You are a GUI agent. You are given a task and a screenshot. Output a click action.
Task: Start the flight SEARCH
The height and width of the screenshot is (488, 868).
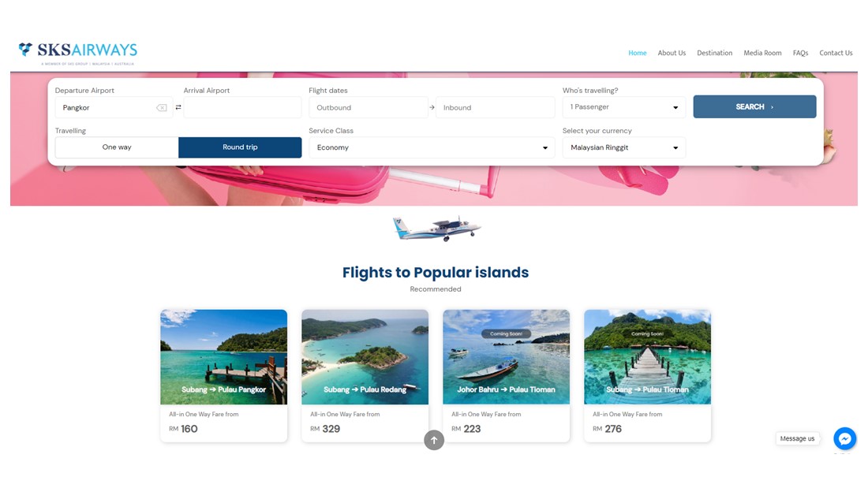754,106
